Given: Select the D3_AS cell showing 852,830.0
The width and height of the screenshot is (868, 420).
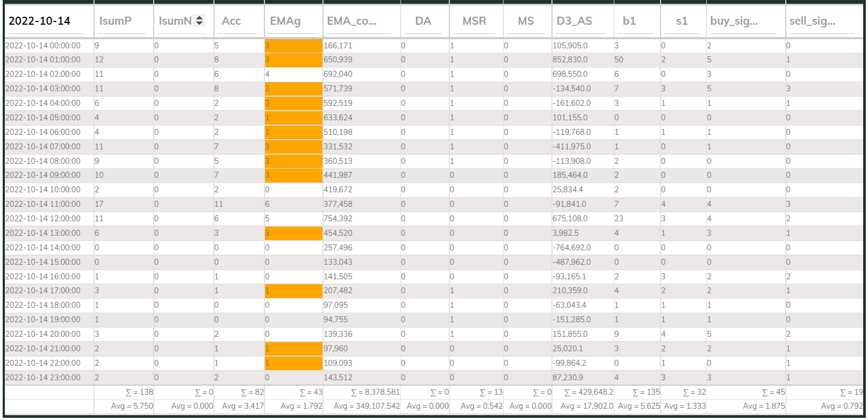Looking at the screenshot, I should [570, 60].
